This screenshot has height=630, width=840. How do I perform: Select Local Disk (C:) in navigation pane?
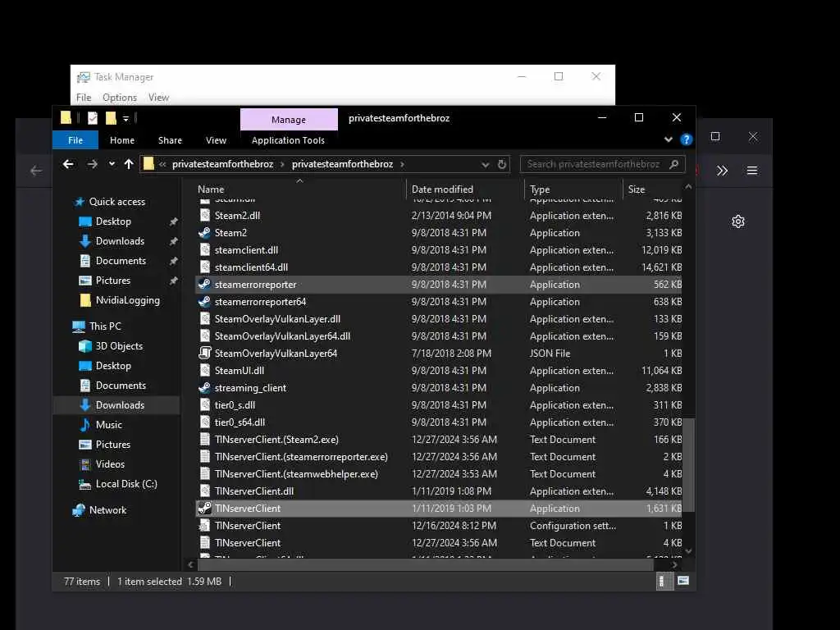126,484
